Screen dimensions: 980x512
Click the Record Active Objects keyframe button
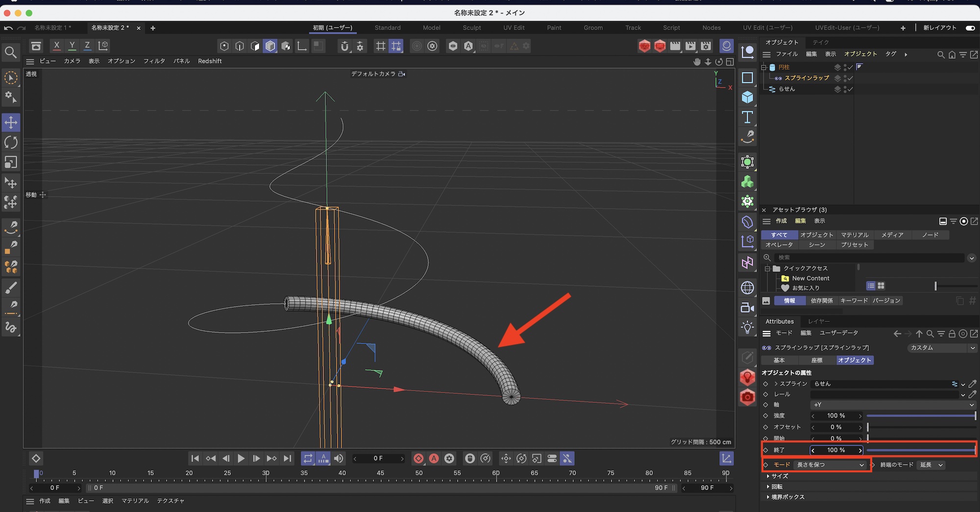pyautogui.click(x=418, y=459)
